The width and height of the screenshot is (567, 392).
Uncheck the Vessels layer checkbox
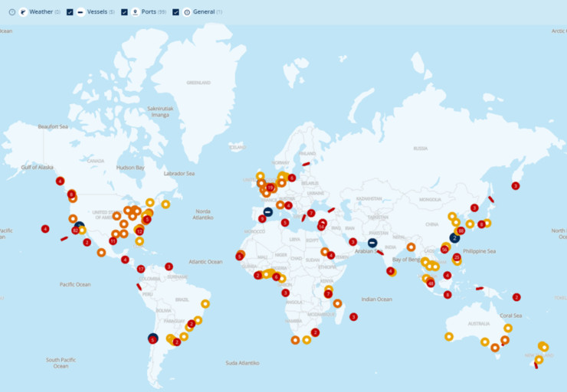(70, 12)
